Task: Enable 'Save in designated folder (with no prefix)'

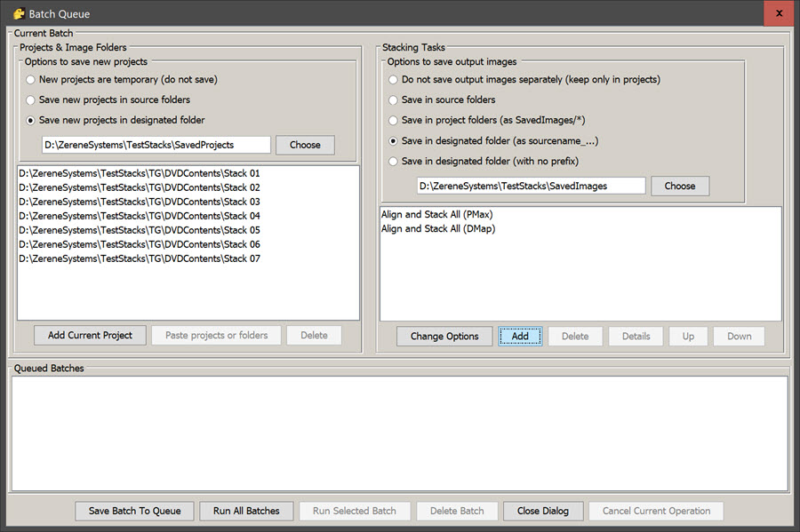Action: point(394,162)
